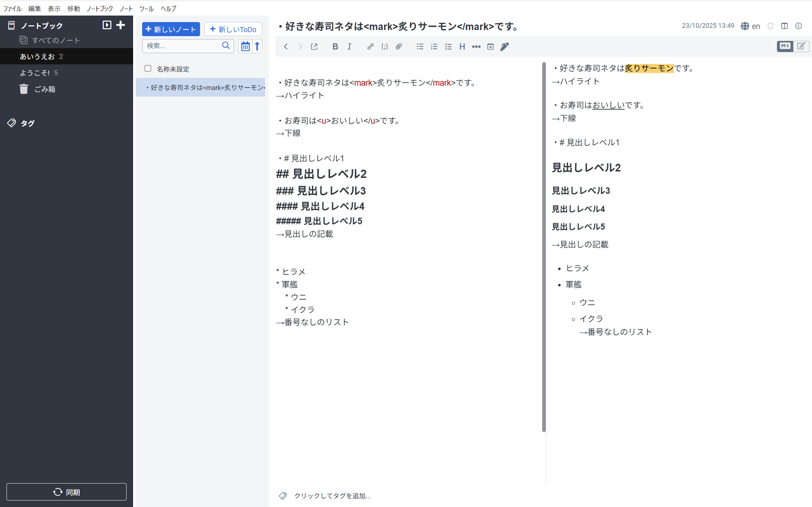This screenshot has height=507, width=812.
Task: Apply italic formatting with the toolbar icon
Action: (349, 46)
